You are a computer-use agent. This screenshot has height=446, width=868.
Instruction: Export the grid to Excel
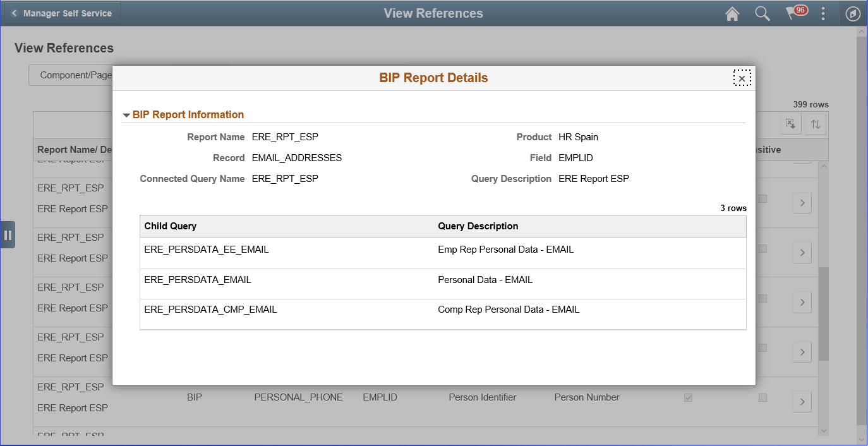point(790,124)
